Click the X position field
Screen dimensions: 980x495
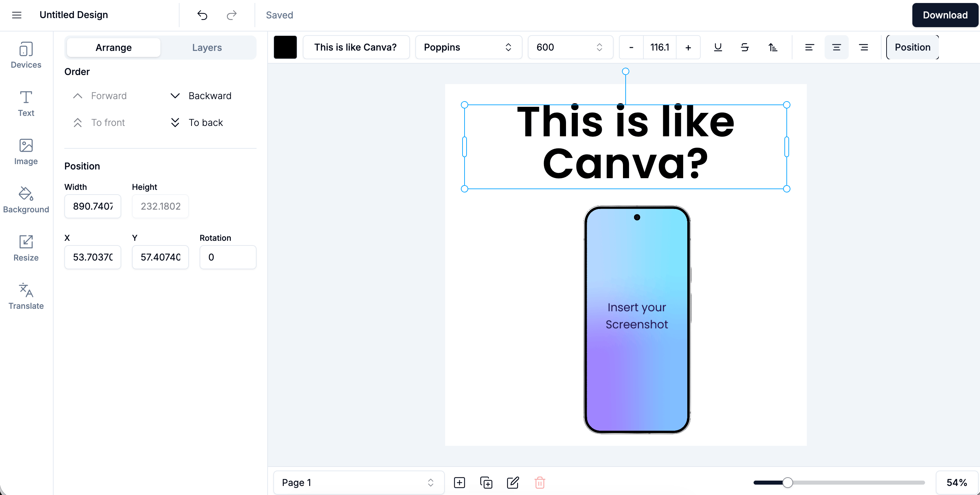pos(92,257)
